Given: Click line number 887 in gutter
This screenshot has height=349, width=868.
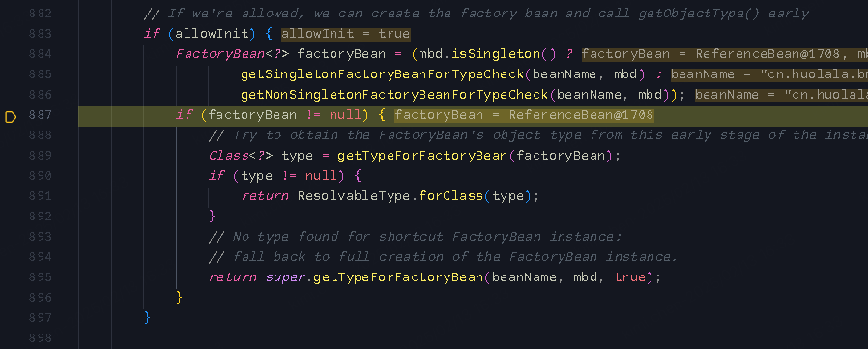Looking at the screenshot, I should [40, 115].
